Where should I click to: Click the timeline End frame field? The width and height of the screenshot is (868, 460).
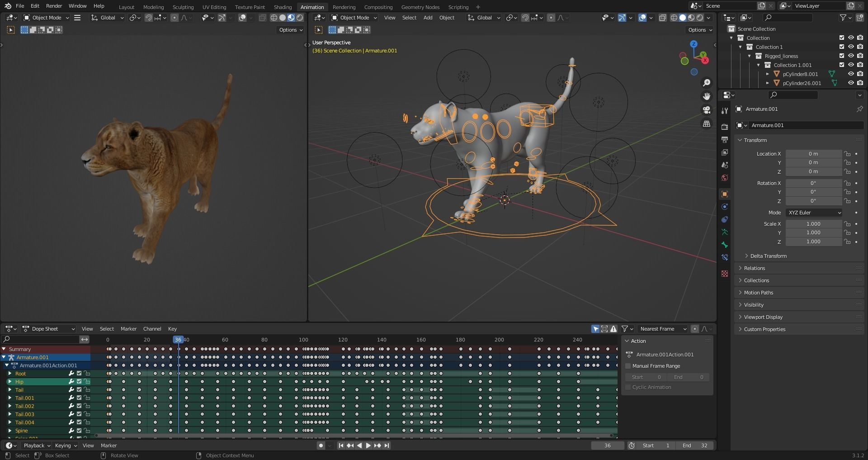coord(695,446)
